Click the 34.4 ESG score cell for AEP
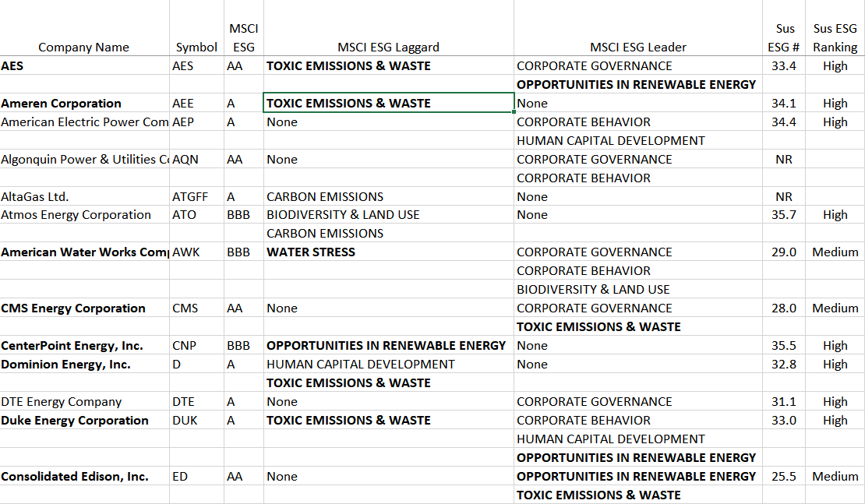This screenshot has width=865, height=504. [783, 122]
